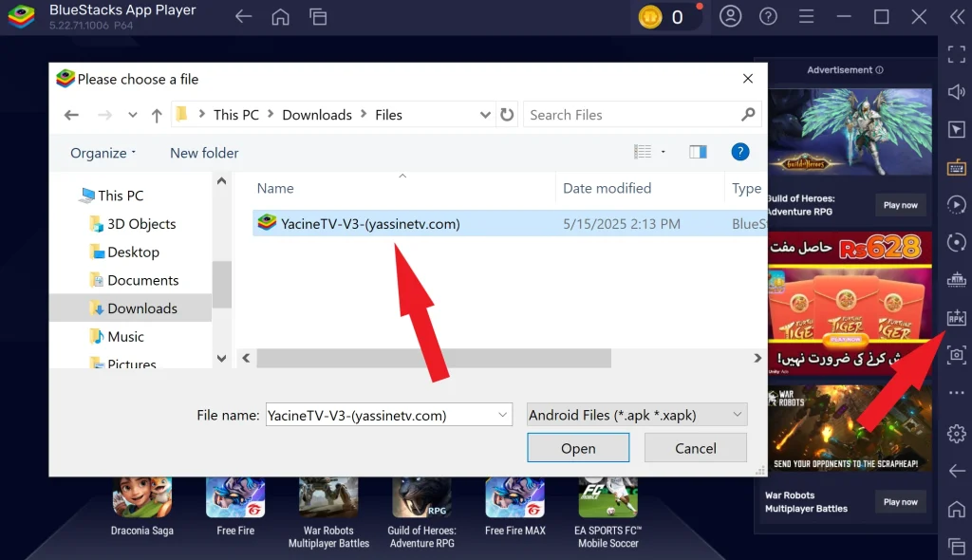Select Desktop in the navigation tree
972x560 pixels.
133,252
